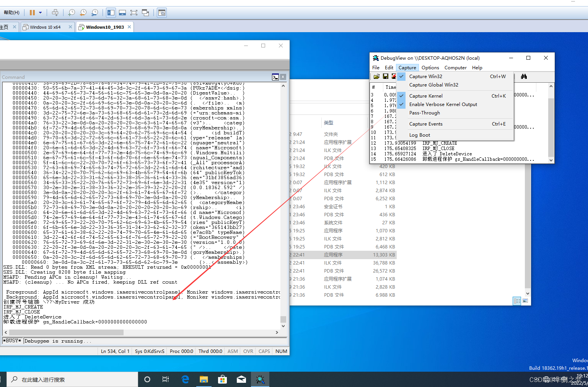Viewport: 588px width, 387px height.
Task: Switch Explorer to details view icon
Action: (517, 301)
